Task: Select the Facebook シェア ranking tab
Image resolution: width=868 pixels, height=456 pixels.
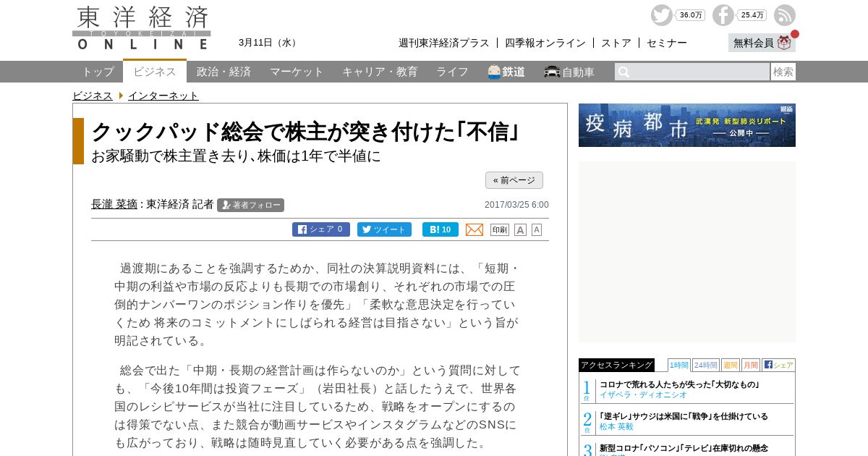Action: [x=778, y=365]
